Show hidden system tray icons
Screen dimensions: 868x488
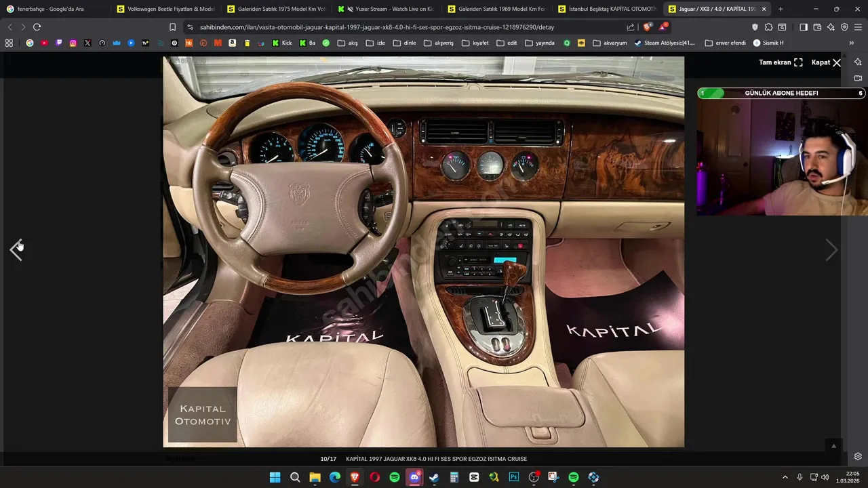click(x=785, y=477)
